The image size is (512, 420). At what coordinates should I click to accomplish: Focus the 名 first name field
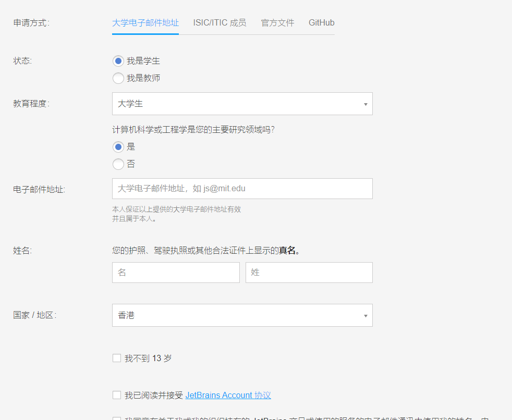(176, 273)
